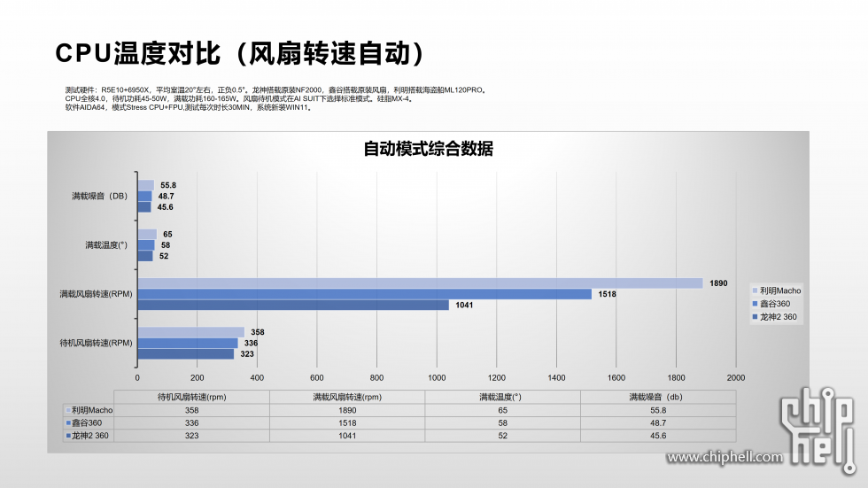Click the horizontal axis tick 2000

736,377
